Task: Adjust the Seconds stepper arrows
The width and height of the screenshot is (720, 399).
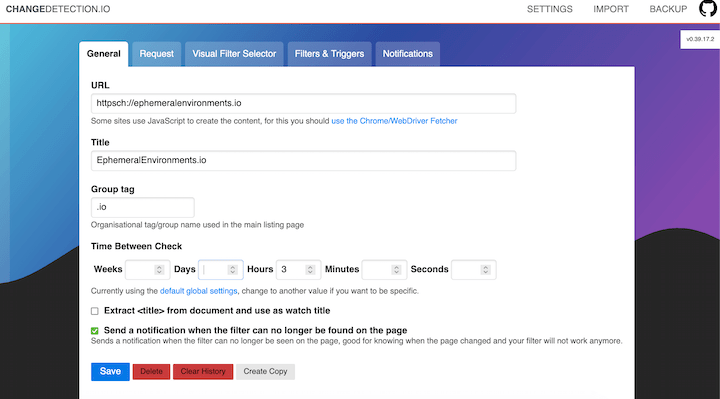Action: click(x=485, y=270)
